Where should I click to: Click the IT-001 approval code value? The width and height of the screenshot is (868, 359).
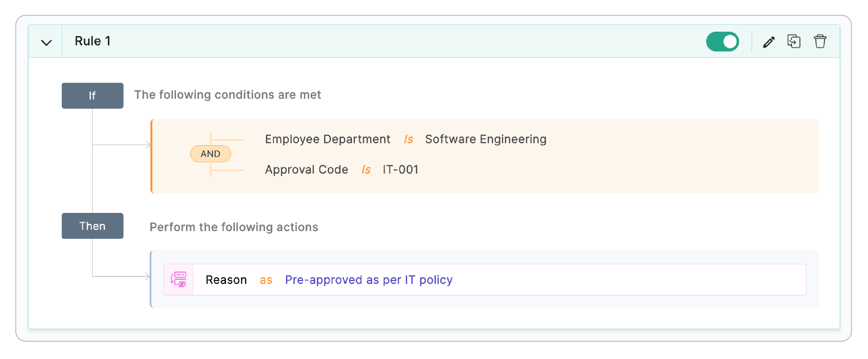click(x=400, y=169)
